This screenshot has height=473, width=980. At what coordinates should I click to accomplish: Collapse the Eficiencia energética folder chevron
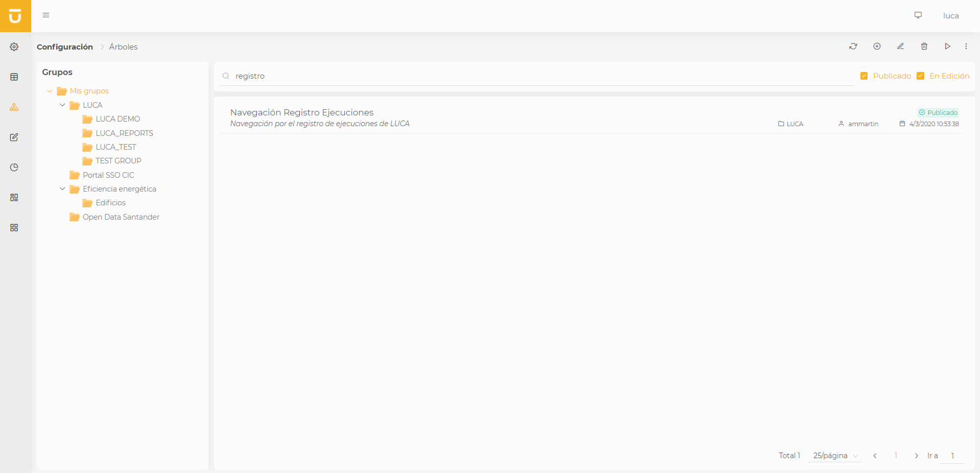coord(62,189)
